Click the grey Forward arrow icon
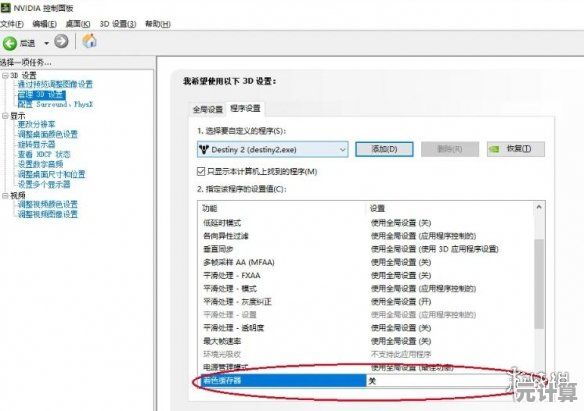The image size is (584, 411). [x=61, y=41]
